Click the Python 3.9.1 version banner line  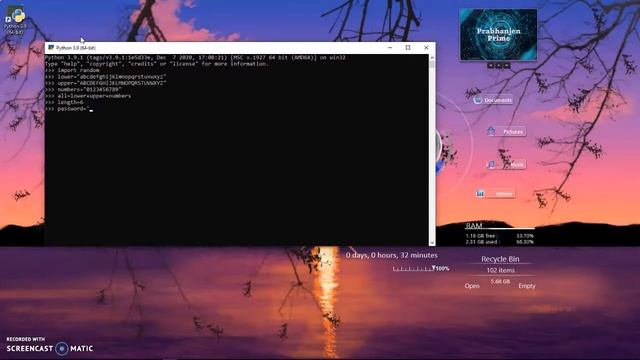point(195,58)
